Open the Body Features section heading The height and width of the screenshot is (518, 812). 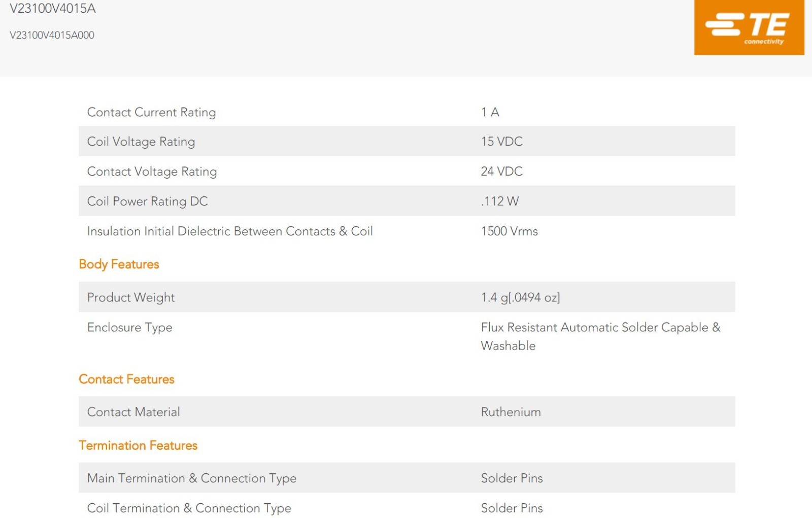119,264
